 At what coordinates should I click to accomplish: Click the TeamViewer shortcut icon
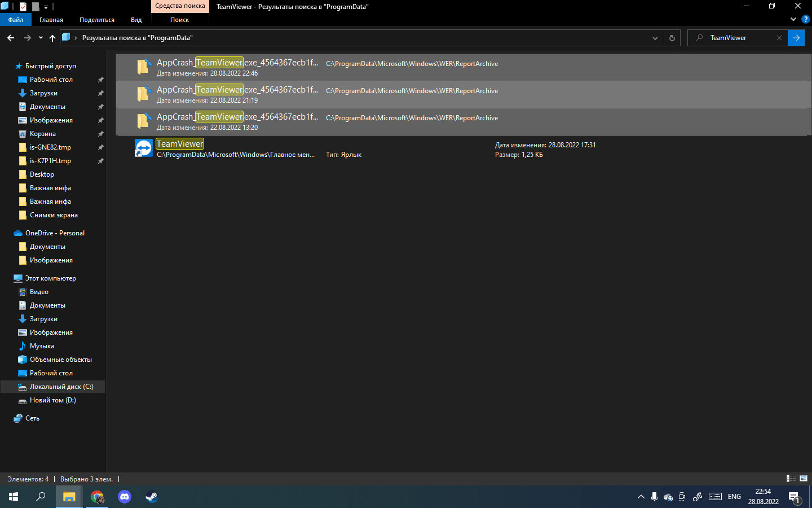(x=144, y=148)
